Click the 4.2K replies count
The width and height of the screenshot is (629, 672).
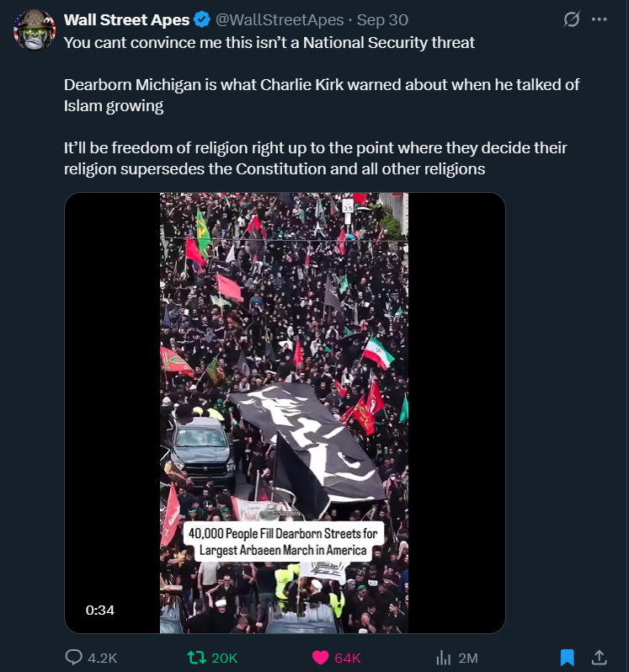tap(103, 658)
